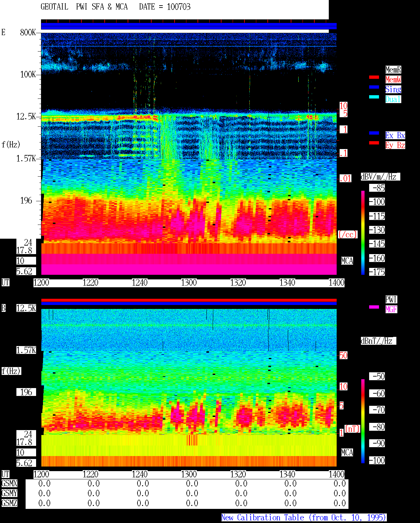Click the MemR legend label
Viewport: 420px width, 523px height.
click(393, 70)
